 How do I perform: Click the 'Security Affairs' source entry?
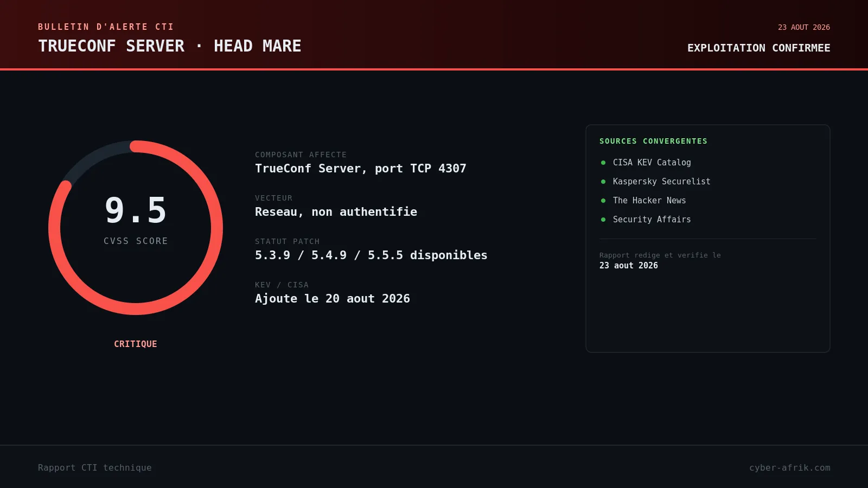pyautogui.click(x=652, y=220)
